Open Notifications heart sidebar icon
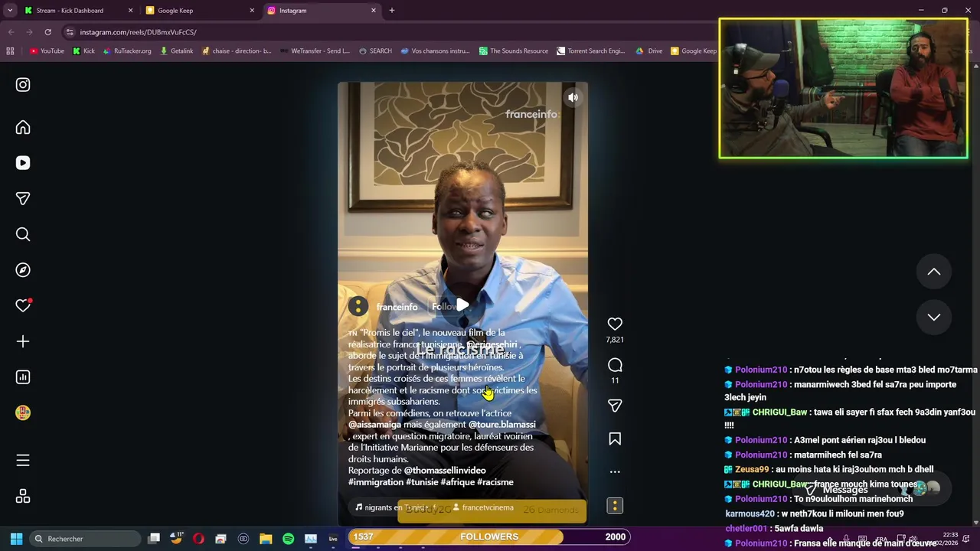The image size is (980, 551). click(23, 305)
